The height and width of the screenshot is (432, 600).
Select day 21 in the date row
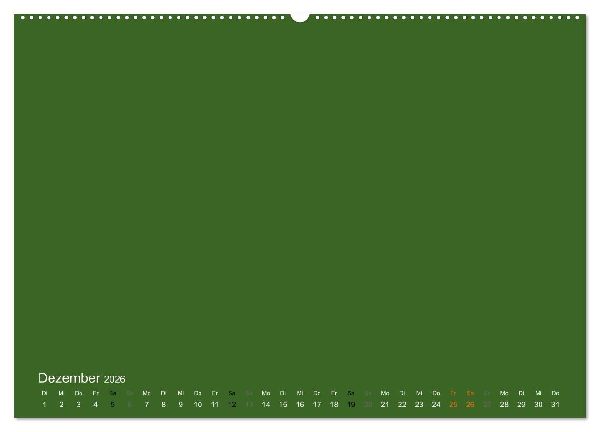tap(385, 404)
